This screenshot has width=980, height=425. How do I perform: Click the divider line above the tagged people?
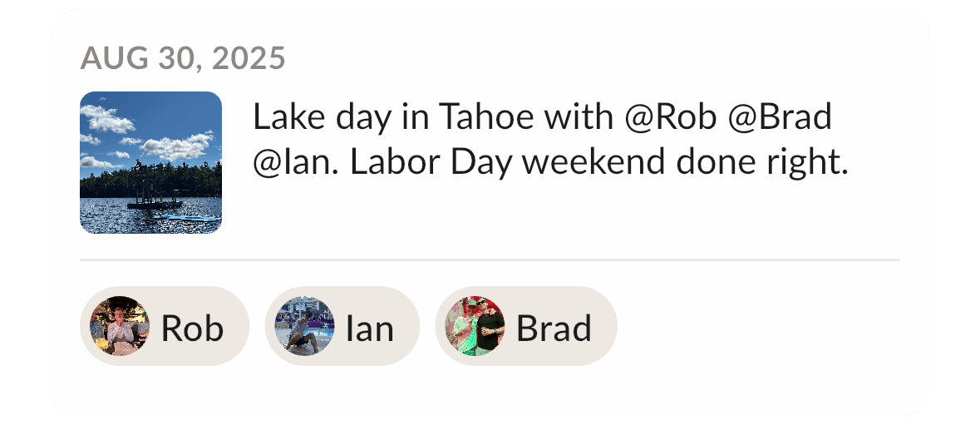[490, 259]
